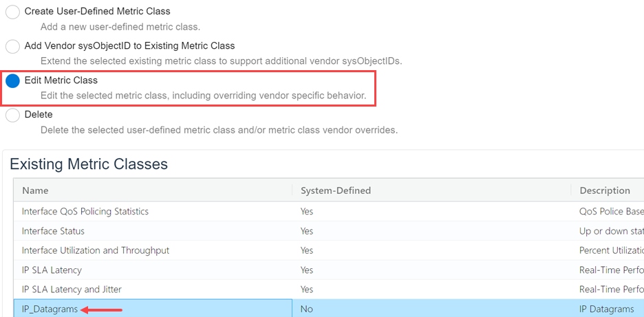
Task: Select IP SLA Latency and Jitter row
Action: tap(72, 289)
